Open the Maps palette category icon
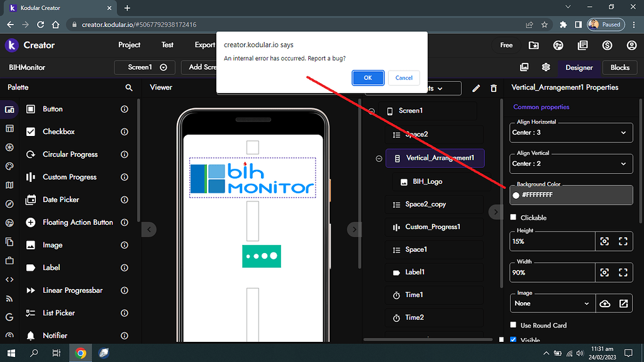Image resolution: width=644 pixels, height=362 pixels. tap(9, 185)
